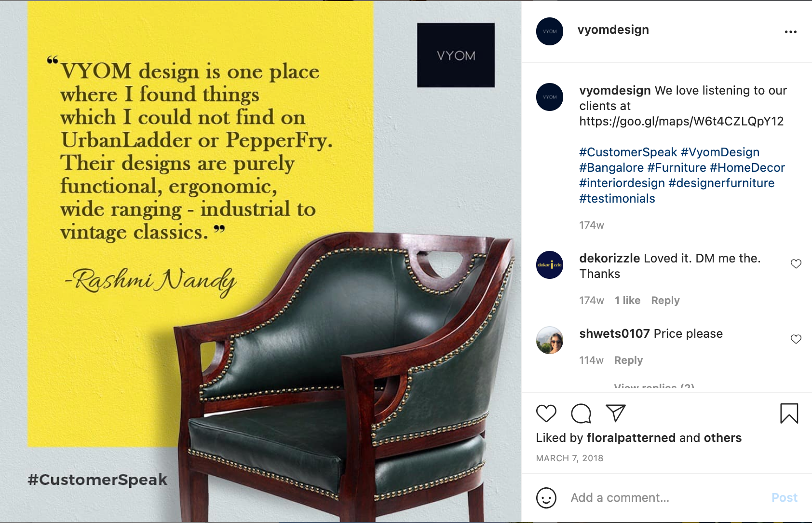
Task: Share post via paper plane icon
Action: 616,413
